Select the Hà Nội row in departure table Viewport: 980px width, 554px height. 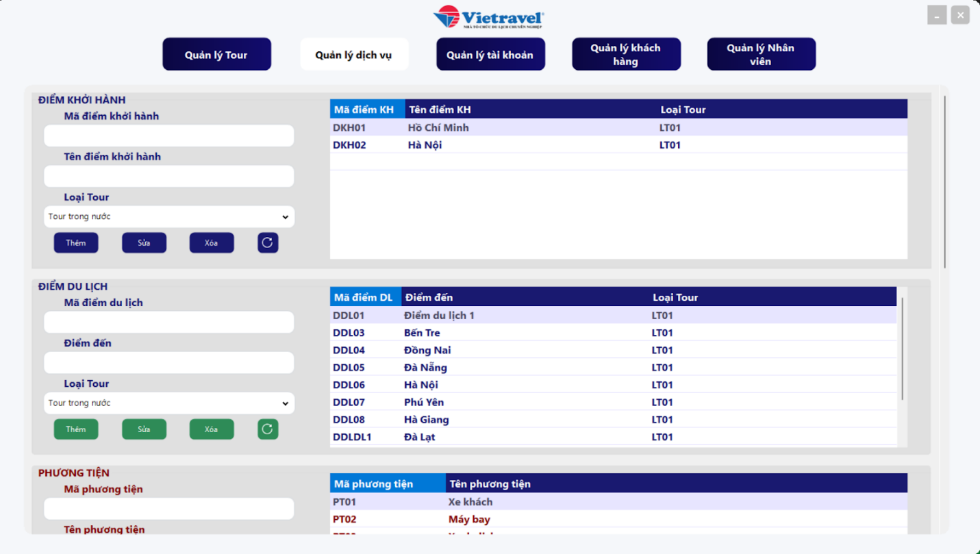(x=618, y=144)
